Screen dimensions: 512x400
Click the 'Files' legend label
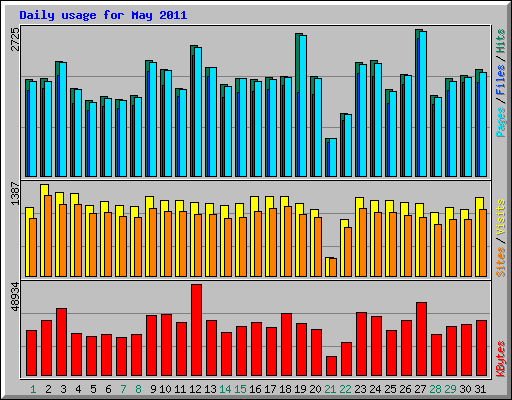(500, 79)
